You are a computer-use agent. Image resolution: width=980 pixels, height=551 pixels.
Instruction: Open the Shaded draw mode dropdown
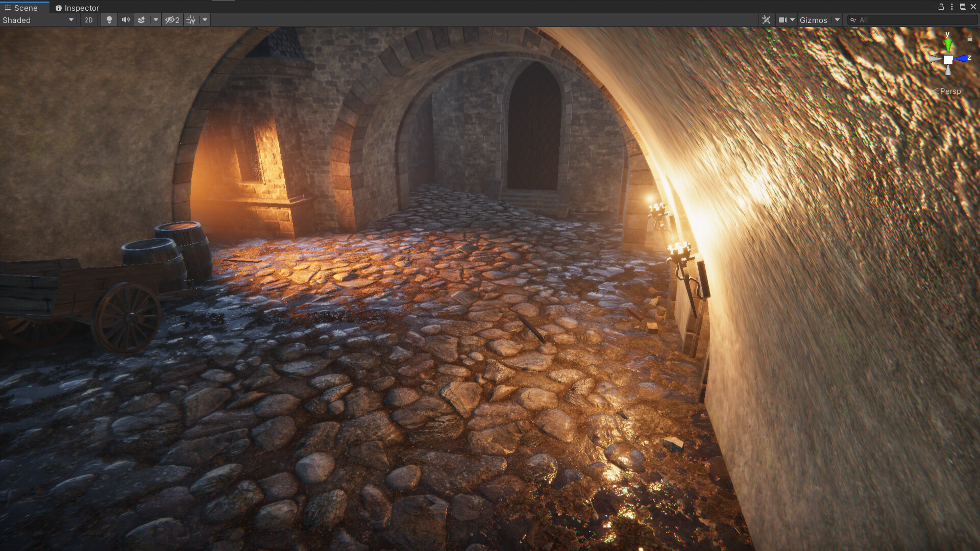click(x=70, y=20)
